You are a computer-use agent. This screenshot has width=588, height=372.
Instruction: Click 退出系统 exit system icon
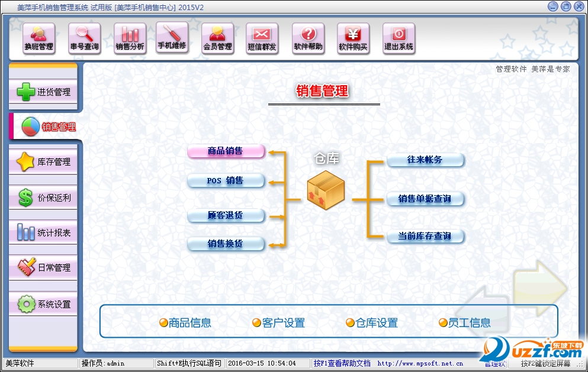(x=399, y=38)
